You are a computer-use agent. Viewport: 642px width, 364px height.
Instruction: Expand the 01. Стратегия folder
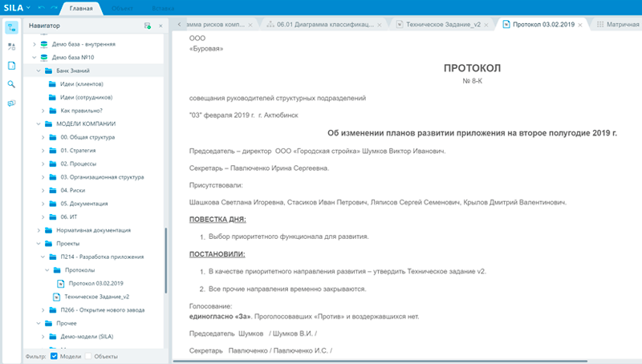(43, 150)
